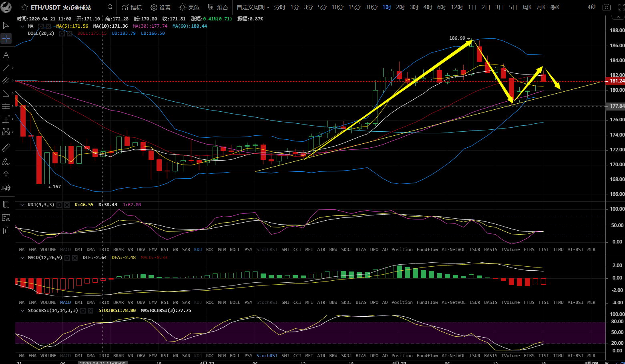Click the trash icon to delete drawings

[6, 230]
